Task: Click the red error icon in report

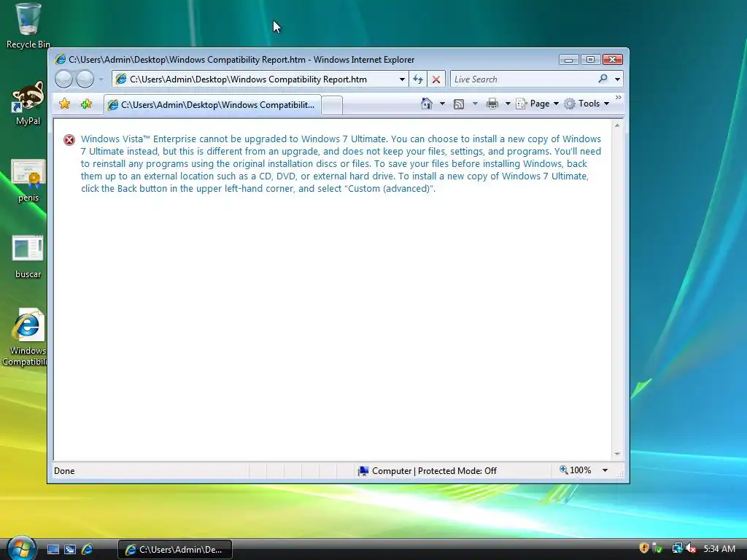Action: click(69, 140)
